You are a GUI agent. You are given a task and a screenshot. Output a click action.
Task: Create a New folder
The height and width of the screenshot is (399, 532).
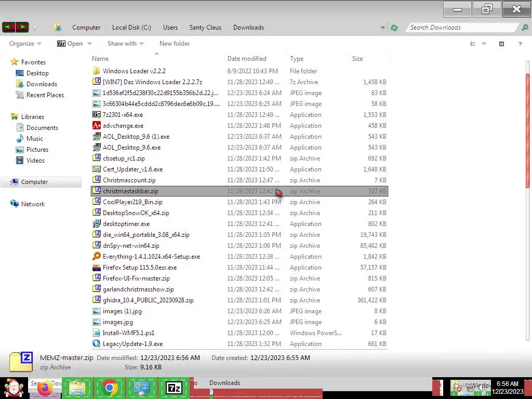coord(175,44)
